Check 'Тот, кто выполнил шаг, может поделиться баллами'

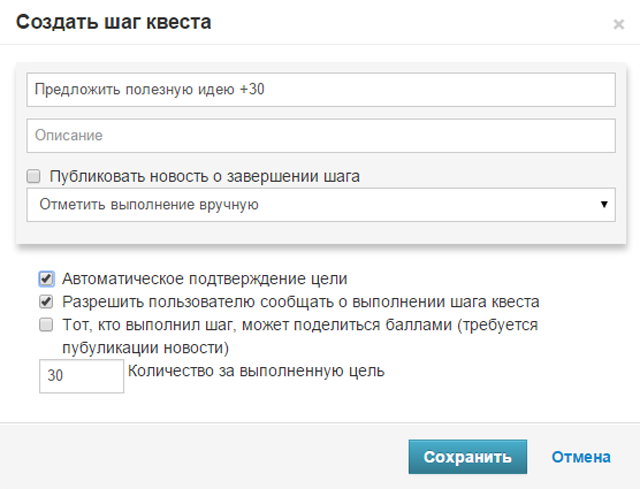pos(46,325)
